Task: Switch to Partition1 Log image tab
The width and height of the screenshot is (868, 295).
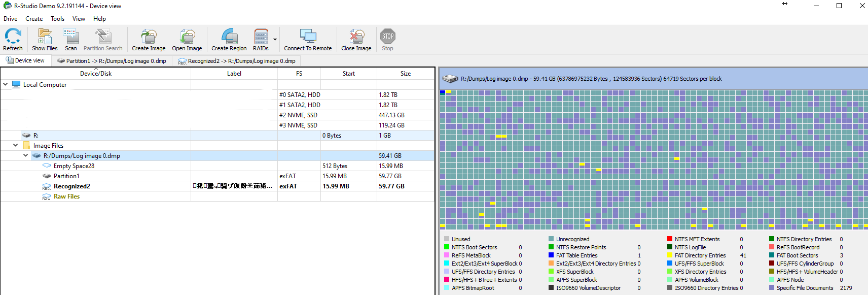Action: [111, 61]
